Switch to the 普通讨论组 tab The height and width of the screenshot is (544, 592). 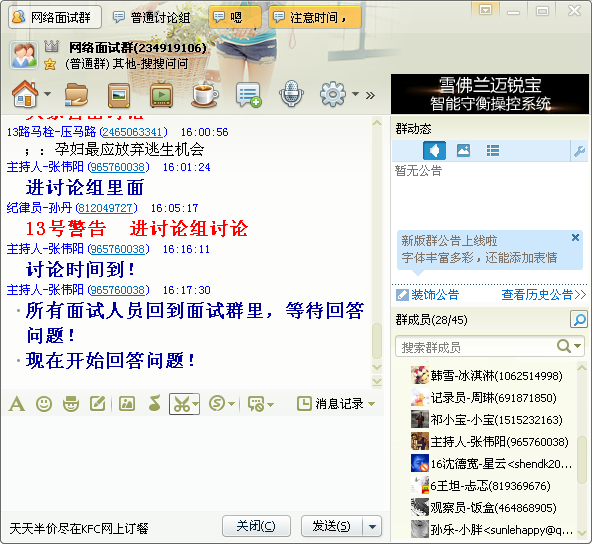[x=152, y=17]
